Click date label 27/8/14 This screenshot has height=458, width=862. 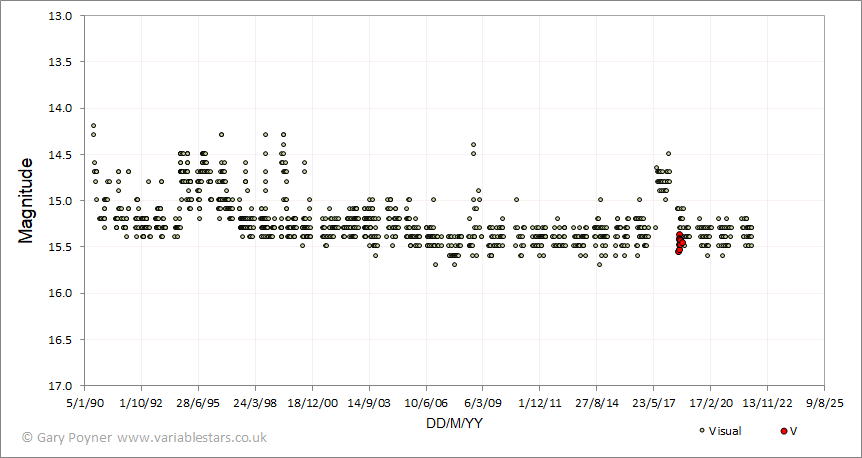(x=596, y=403)
